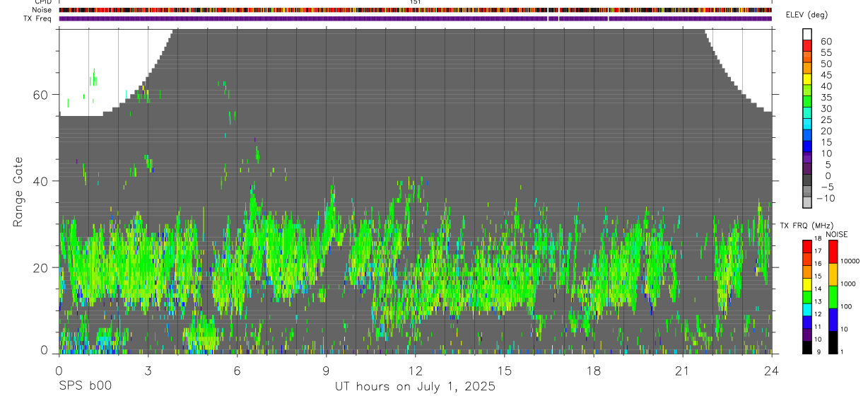Click the blue 15 degree elevation swatch
This screenshot has width=868, height=401.
click(x=808, y=146)
